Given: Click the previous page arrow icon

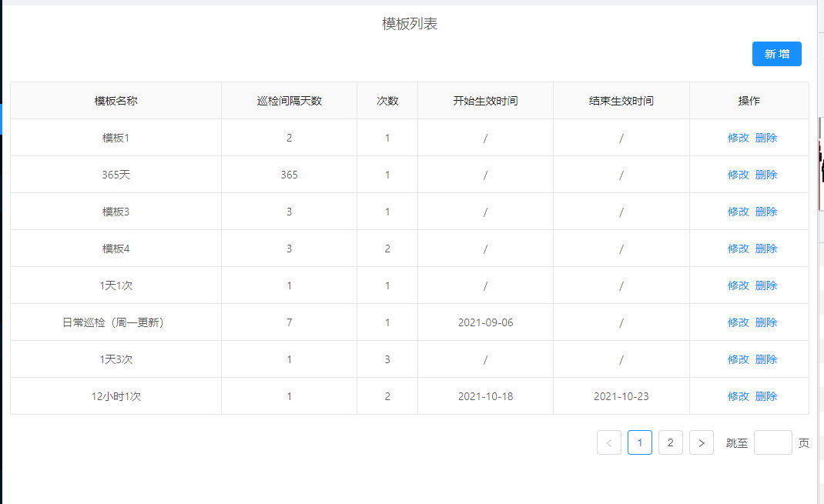Looking at the screenshot, I should [608, 442].
